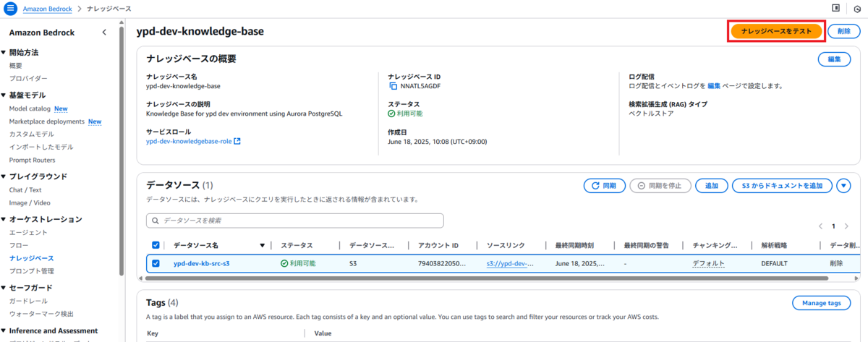Open the ypd-dev-knowledgebase-role link
Viewport: 868px width, 342px height.
[x=189, y=141]
